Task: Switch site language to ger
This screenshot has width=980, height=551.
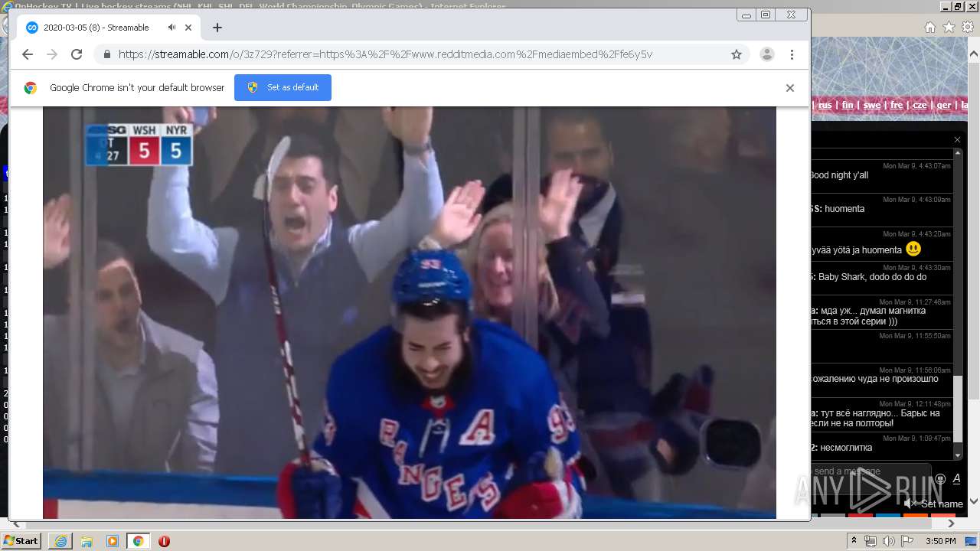Action: pyautogui.click(x=944, y=105)
